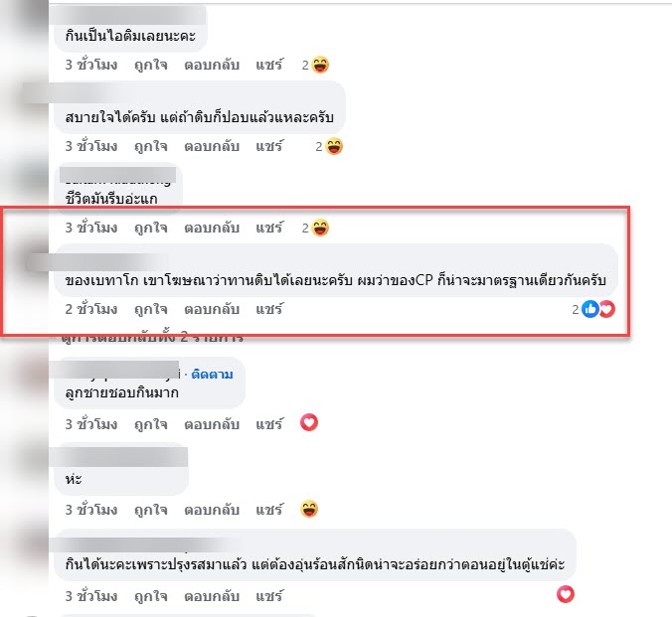Share the Betagro CP comment via แชร์
The width and height of the screenshot is (672, 617).
click(269, 308)
